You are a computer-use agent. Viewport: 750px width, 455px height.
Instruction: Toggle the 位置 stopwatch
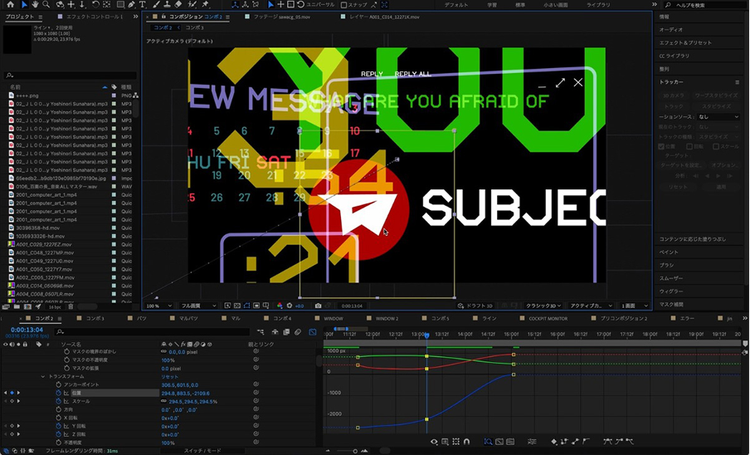[x=58, y=393]
